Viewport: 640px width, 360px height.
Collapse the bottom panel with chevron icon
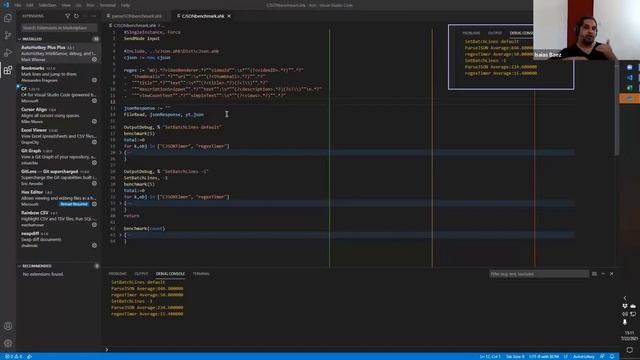click(603, 274)
